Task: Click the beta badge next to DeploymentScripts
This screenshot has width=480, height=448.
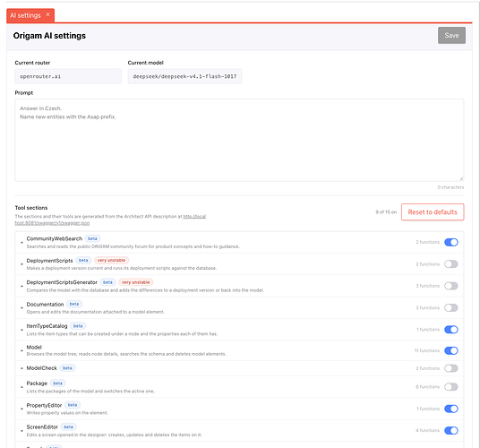Action: coord(83,260)
